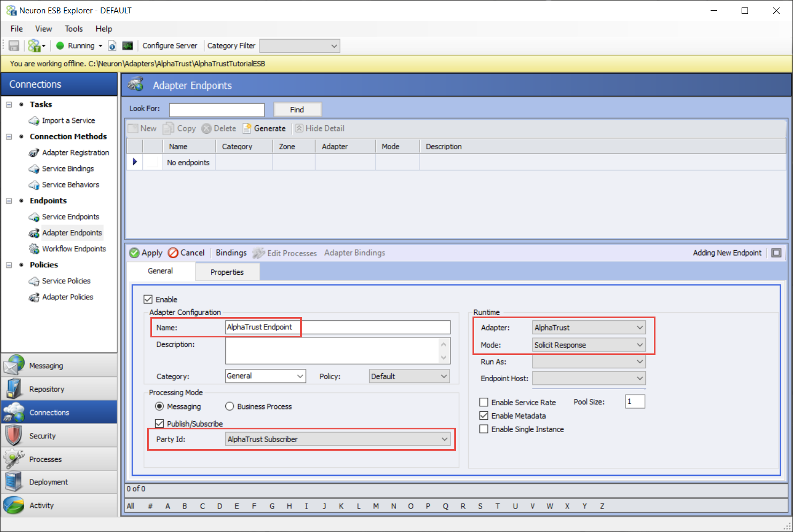The image size is (793, 532).
Task: Click the Look For search field
Action: 217,110
